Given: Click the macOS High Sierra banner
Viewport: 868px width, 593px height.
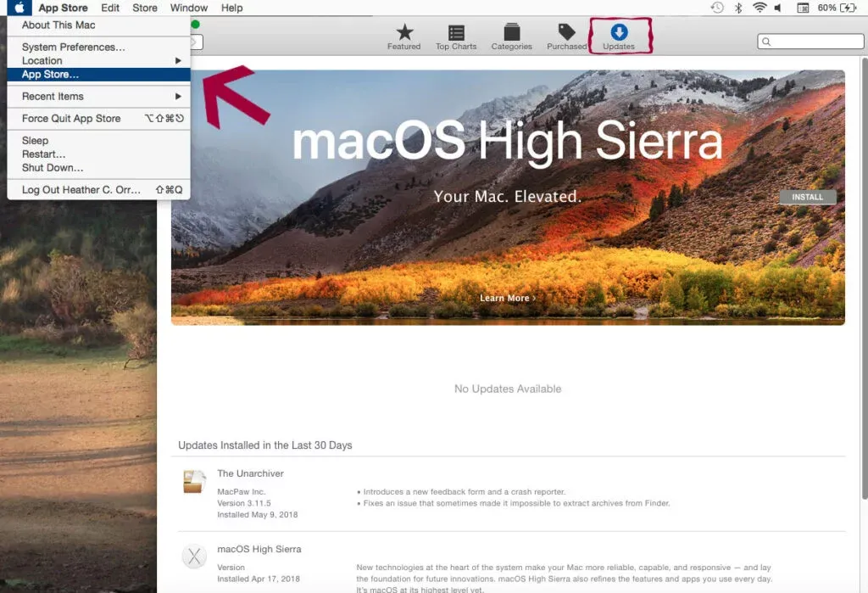Looking at the screenshot, I should 508,198.
